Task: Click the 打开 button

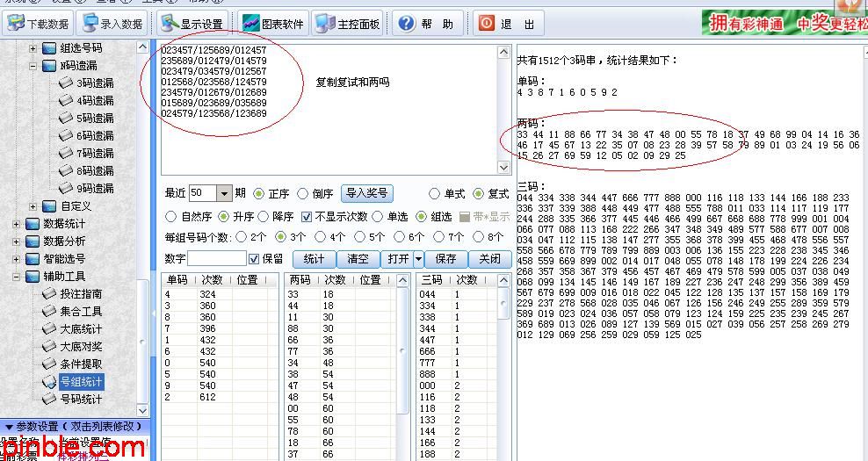Action: click(398, 258)
